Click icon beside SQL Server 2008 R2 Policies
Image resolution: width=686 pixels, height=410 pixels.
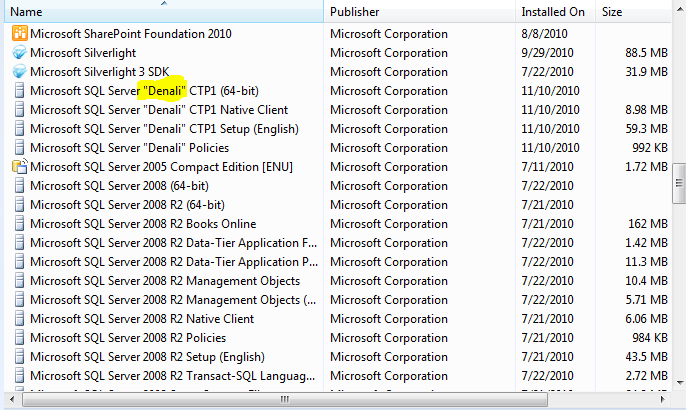[x=20, y=338]
